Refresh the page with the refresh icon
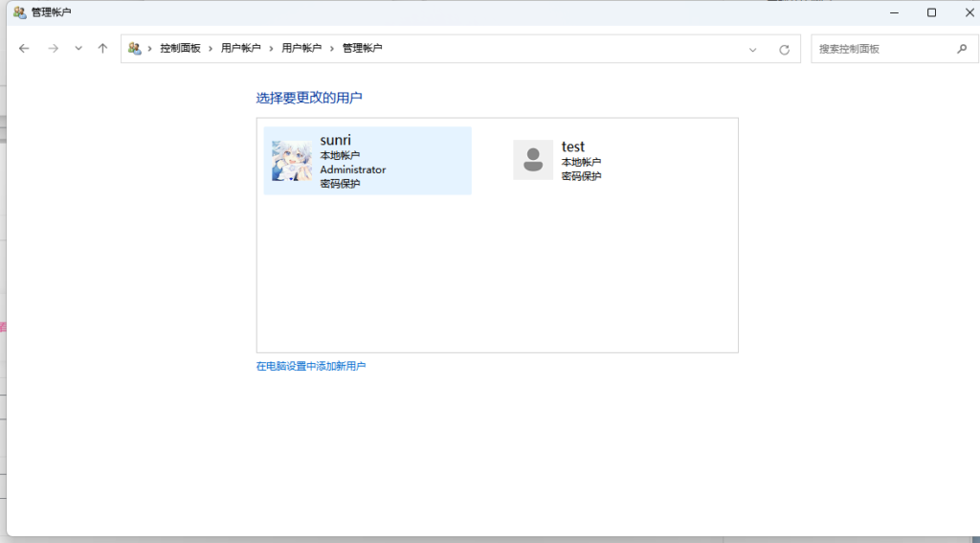The width and height of the screenshot is (980, 543). (784, 50)
